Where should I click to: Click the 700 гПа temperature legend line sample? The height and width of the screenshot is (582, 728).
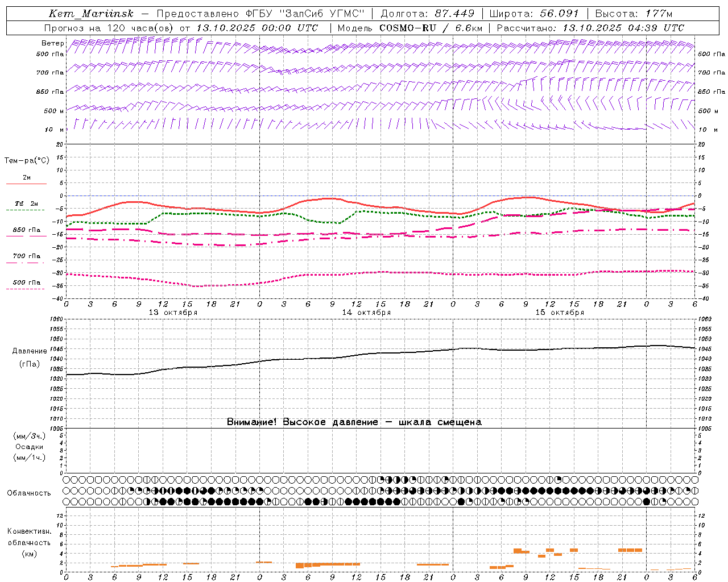click(x=26, y=263)
